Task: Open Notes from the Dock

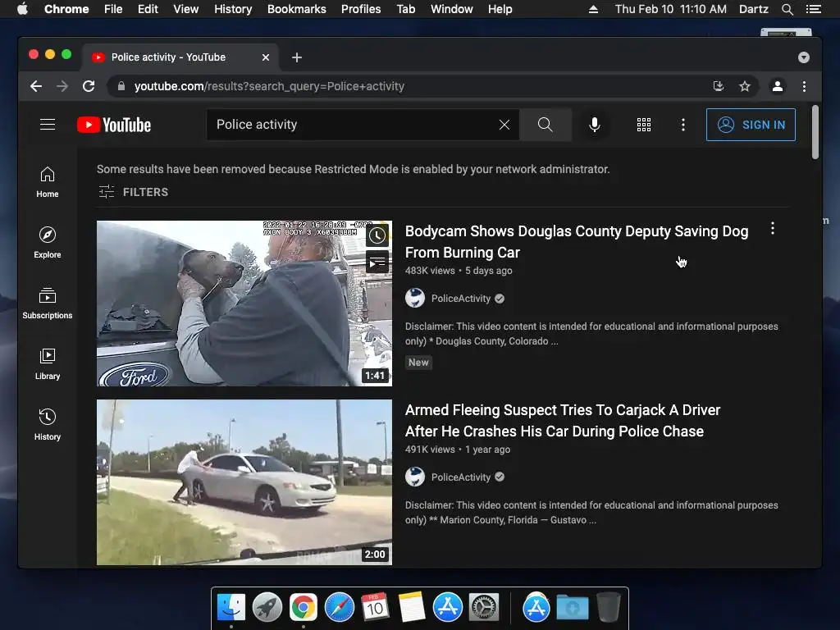Action: tap(412, 608)
